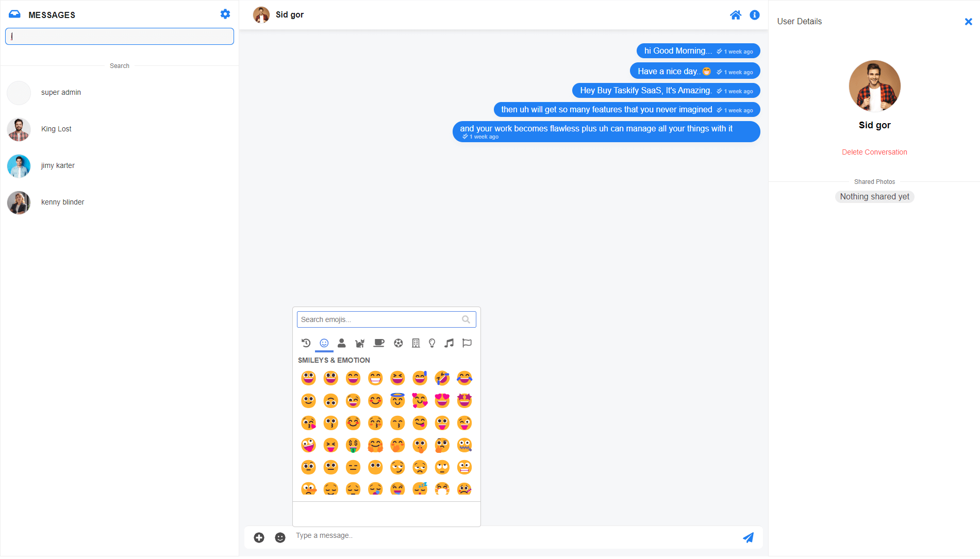Open travel and places emoji category
Viewport: 980px width, 559px height.
[416, 343]
